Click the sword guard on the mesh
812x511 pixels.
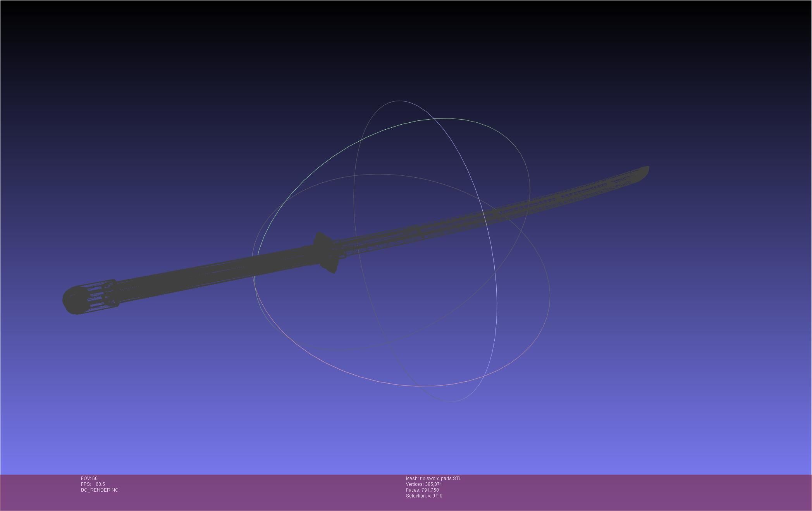pyautogui.click(x=326, y=252)
